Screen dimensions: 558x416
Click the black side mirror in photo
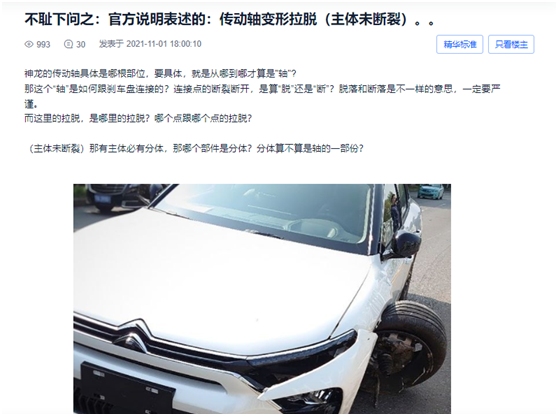[x=403, y=244]
